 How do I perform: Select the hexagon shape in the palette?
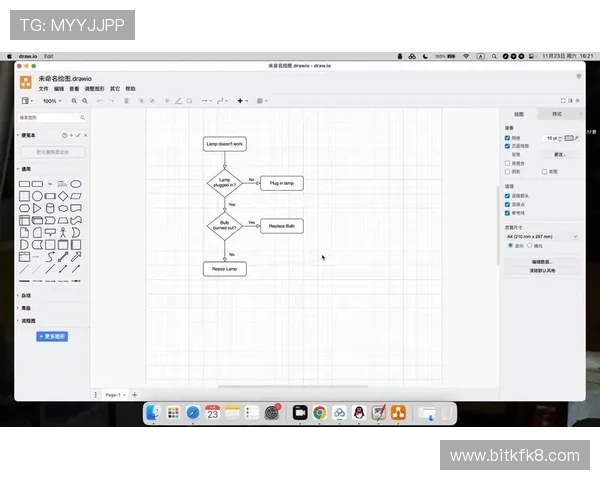click(x=24, y=208)
